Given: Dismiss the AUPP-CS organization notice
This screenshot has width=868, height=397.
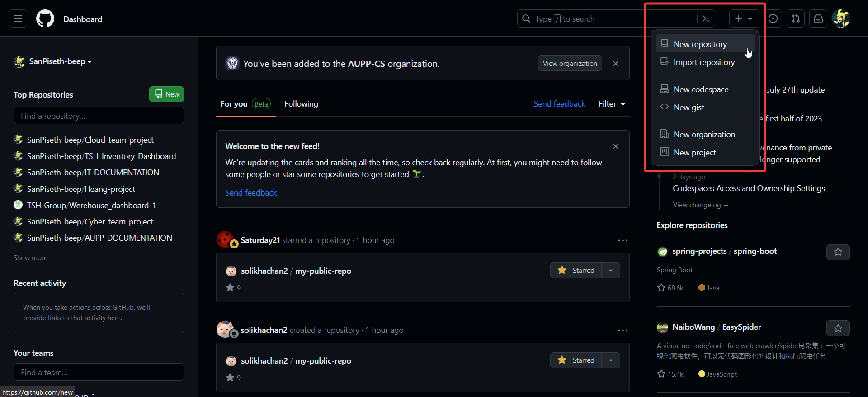Looking at the screenshot, I should [x=615, y=64].
